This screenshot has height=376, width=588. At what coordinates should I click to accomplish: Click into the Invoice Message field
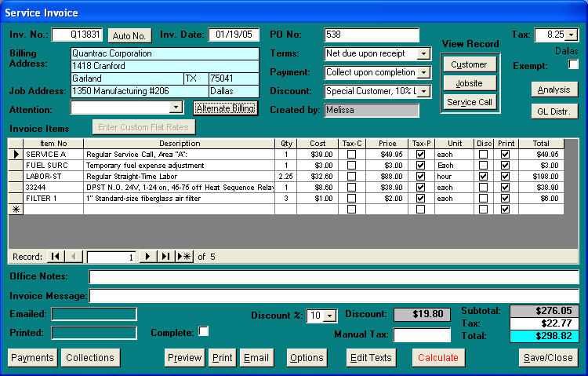click(x=334, y=296)
